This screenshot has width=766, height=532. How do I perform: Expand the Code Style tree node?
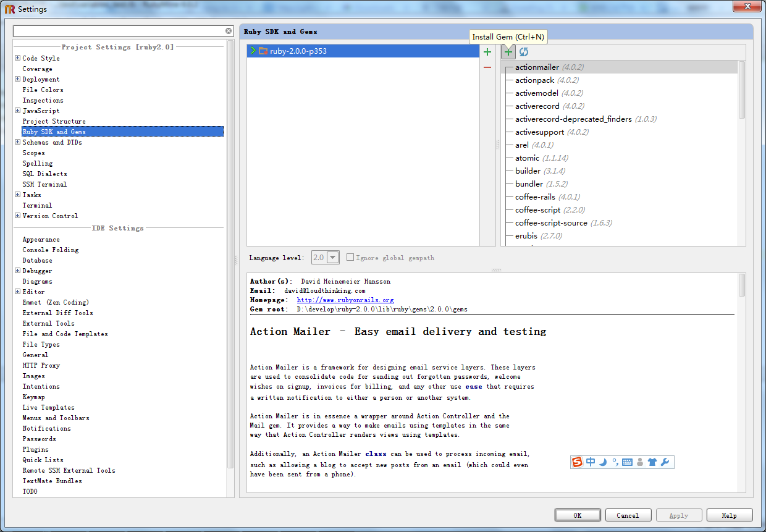[x=18, y=58]
